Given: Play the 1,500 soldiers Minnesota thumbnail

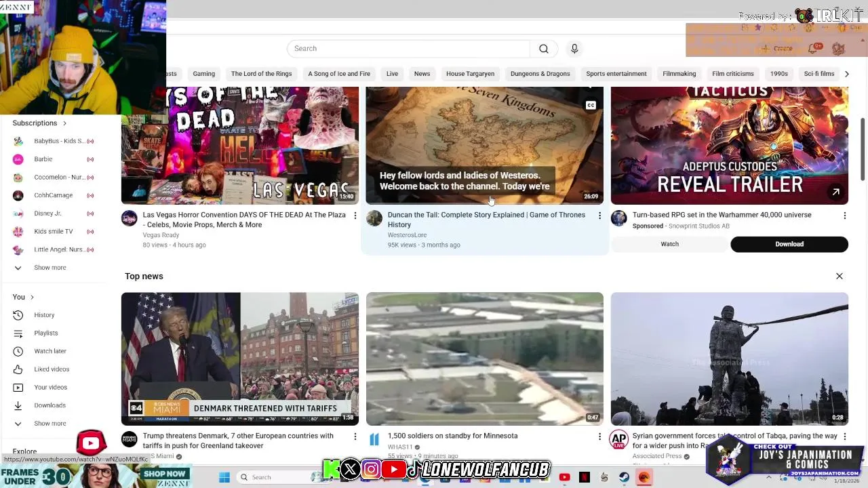Looking at the screenshot, I should point(484,359).
